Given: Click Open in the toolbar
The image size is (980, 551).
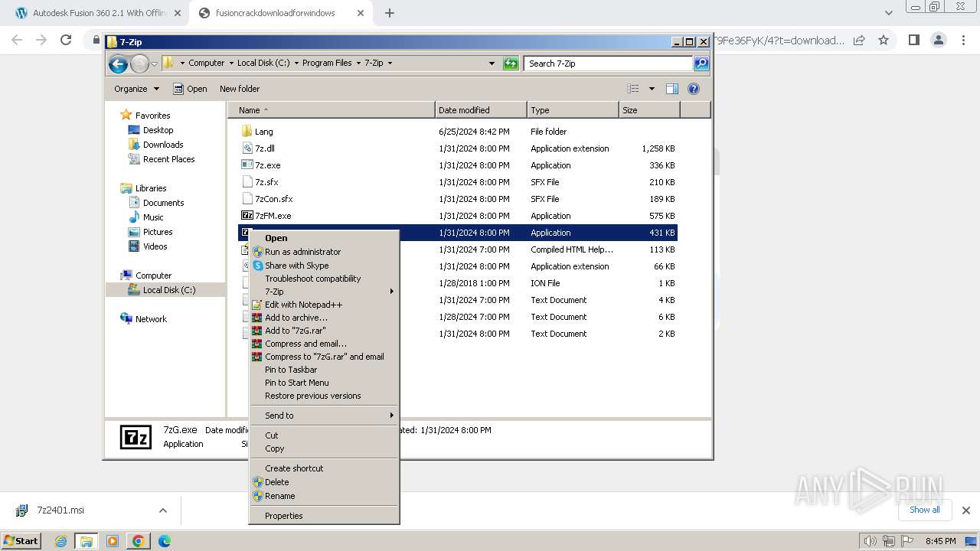Looking at the screenshot, I should [190, 89].
